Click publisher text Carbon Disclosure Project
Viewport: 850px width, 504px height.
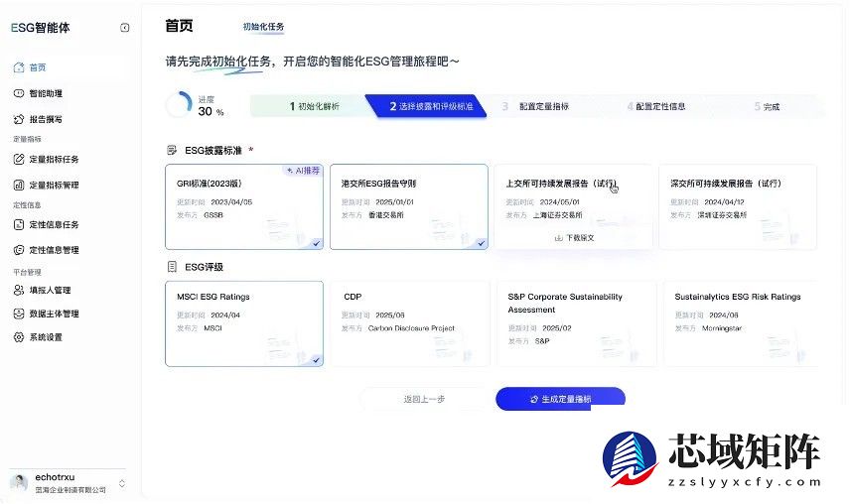[411, 328]
